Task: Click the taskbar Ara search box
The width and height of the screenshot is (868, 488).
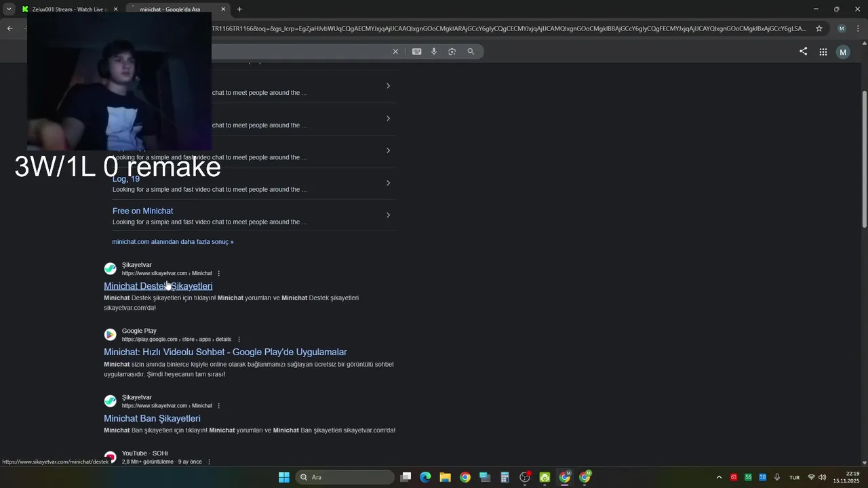Action: pos(345,477)
